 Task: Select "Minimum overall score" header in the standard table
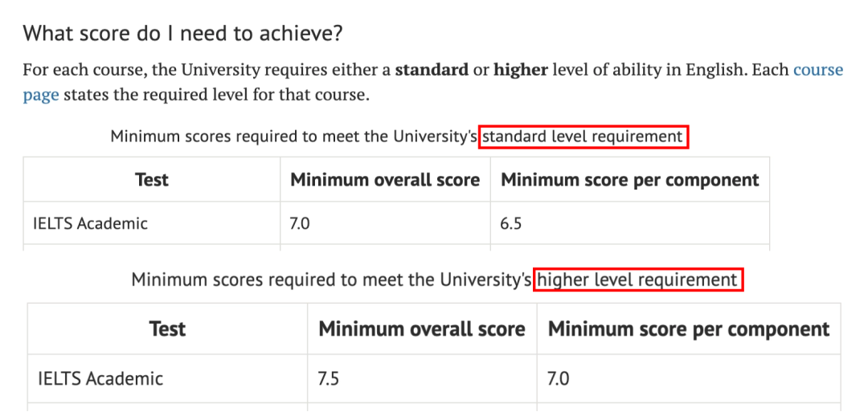[x=385, y=180]
